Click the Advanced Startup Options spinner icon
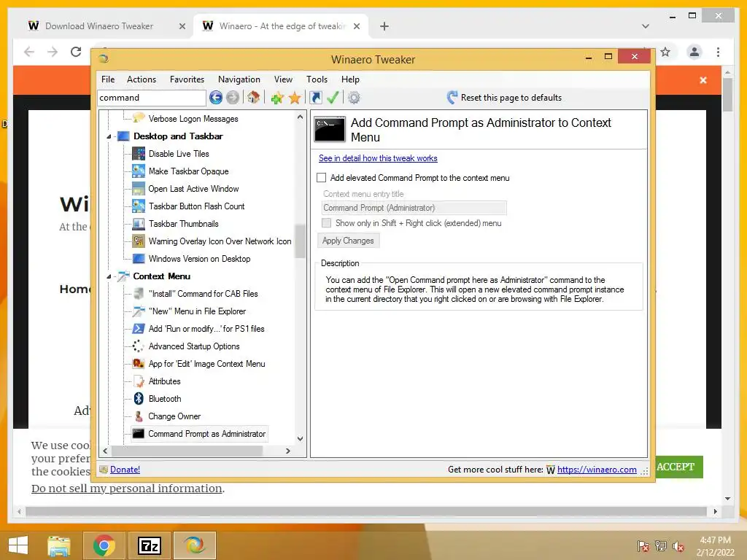This screenshot has height=560, width=747. pyautogui.click(x=139, y=346)
